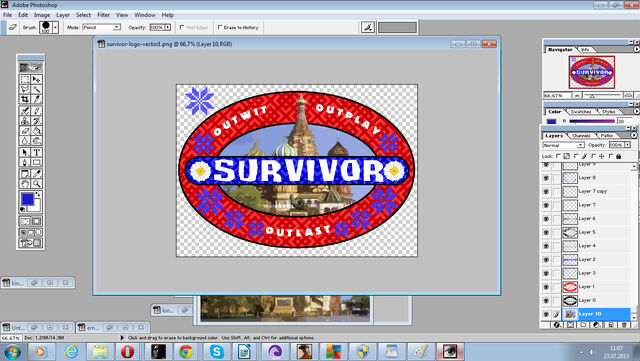640x361 pixels.
Task: Click the R color slider in Color panel
Action: pyautogui.click(x=591, y=121)
